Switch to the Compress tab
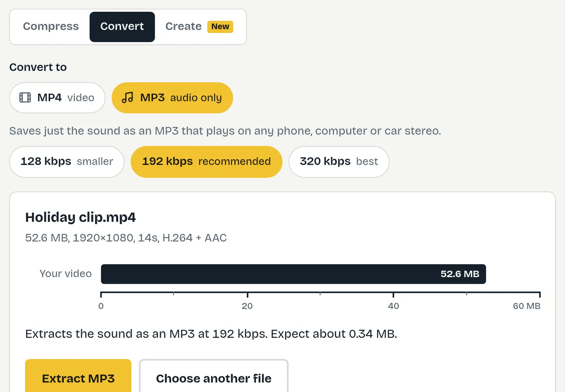 pos(51,27)
